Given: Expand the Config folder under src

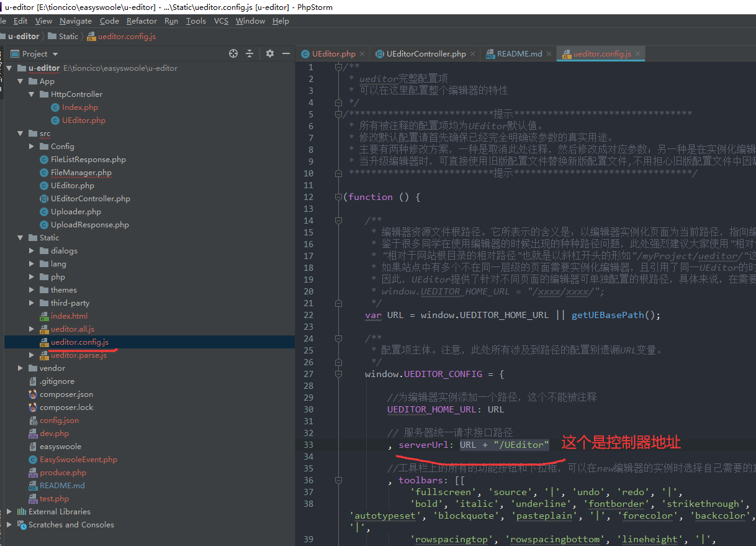Looking at the screenshot, I should pyautogui.click(x=32, y=147).
